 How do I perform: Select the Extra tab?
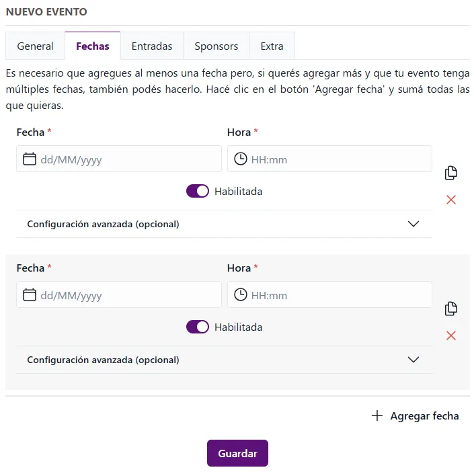(x=272, y=46)
